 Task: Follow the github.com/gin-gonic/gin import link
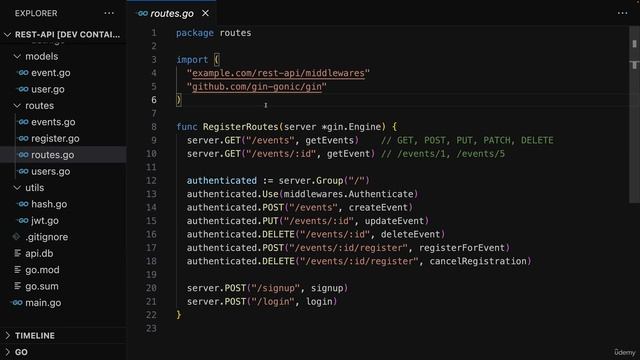[257, 87]
